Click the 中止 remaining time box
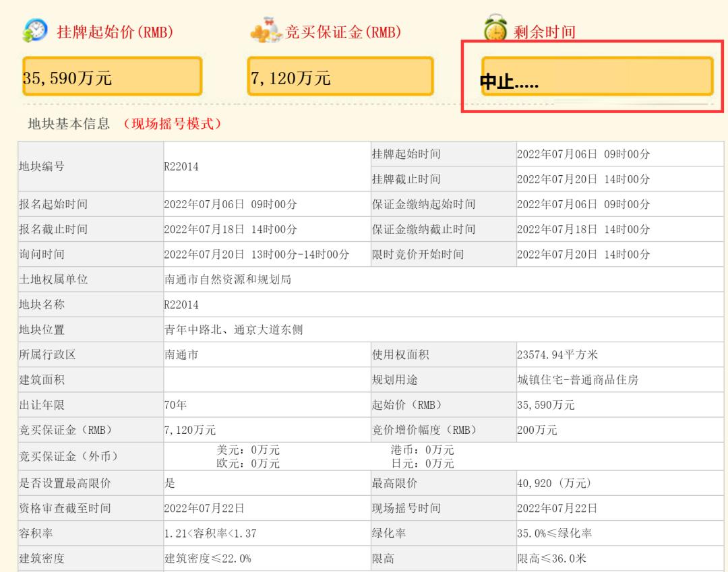 click(x=597, y=77)
